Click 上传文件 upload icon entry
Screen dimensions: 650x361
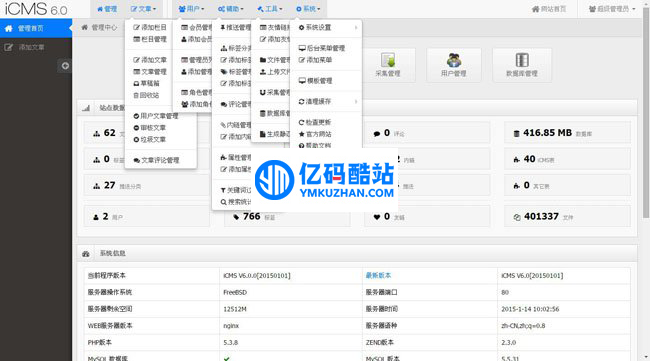coord(274,71)
